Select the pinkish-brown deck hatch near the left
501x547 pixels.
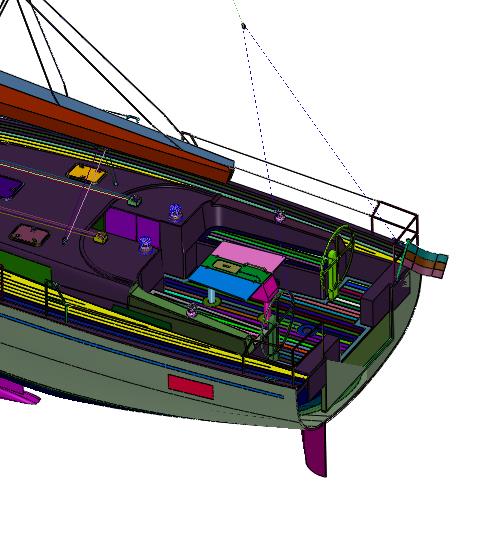click(29, 234)
